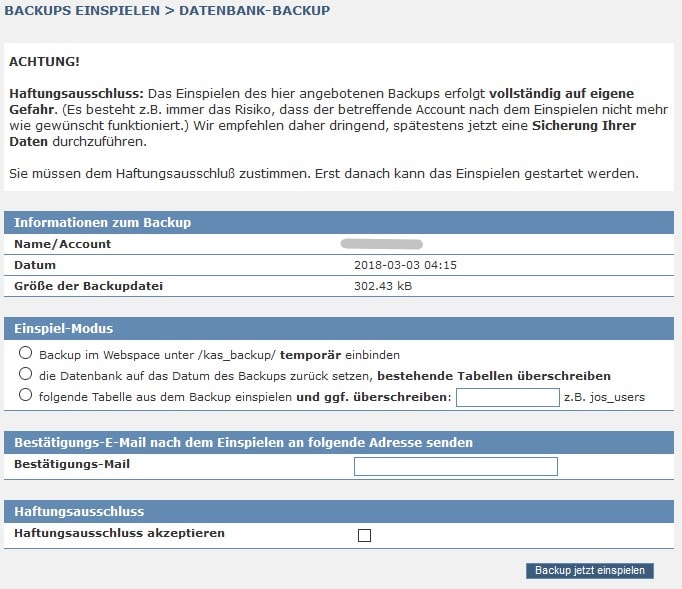Tick Haftungsausschluss akzeptieren checkbox

coord(364,535)
